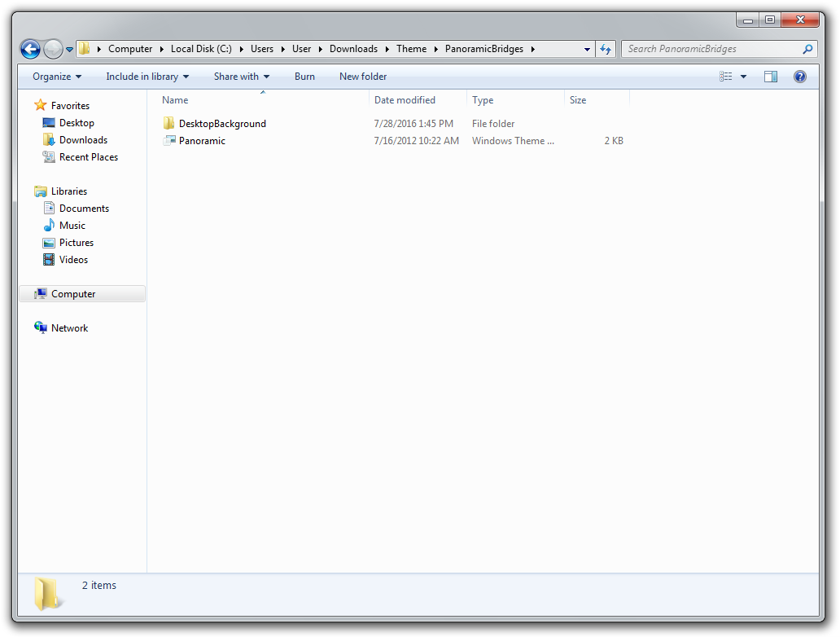Select the Panoramic theme file
The width and height of the screenshot is (840, 637).
tap(201, 140)
